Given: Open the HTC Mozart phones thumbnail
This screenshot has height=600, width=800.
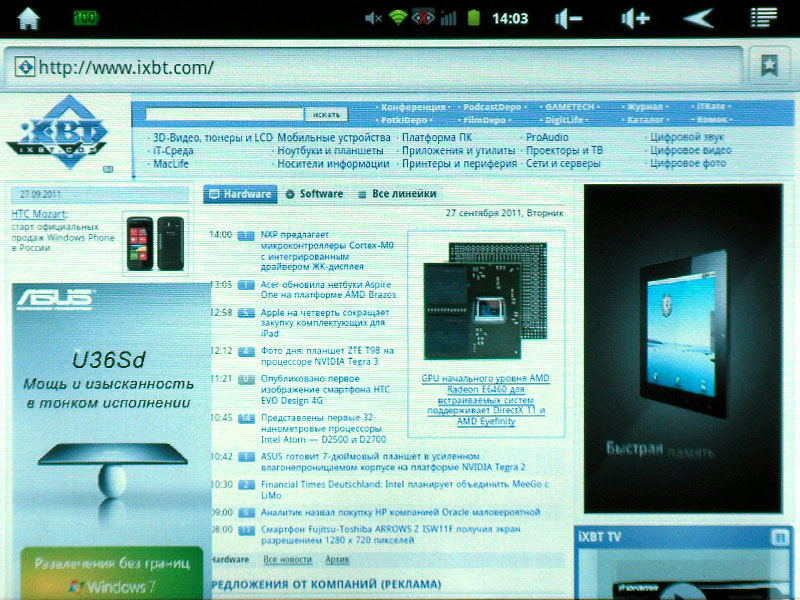Looking at the screenshot, I should 155,244.
